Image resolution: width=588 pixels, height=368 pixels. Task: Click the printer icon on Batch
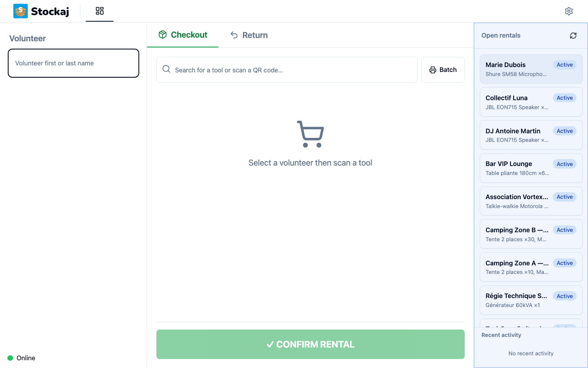(433, 70)
